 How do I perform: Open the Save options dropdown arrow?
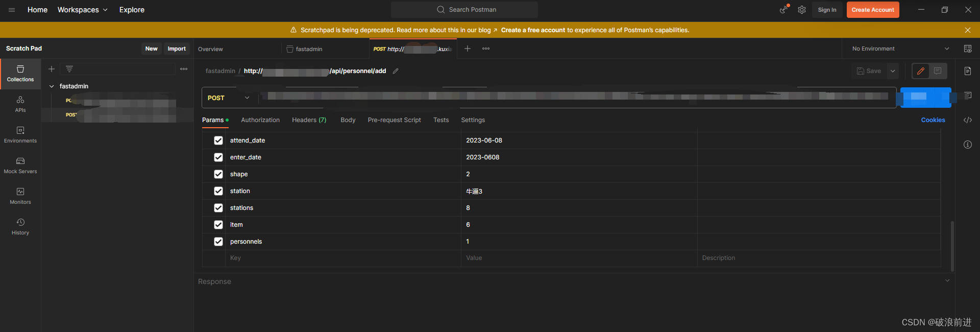click(x=893, y=71)
